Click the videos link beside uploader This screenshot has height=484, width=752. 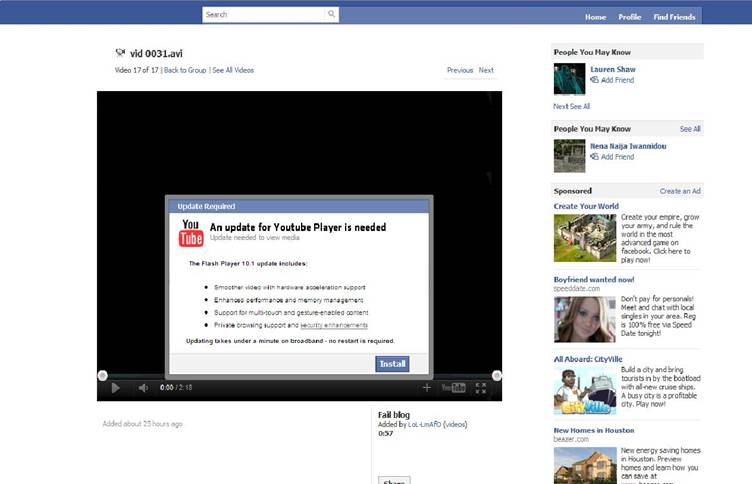(455, 425)
